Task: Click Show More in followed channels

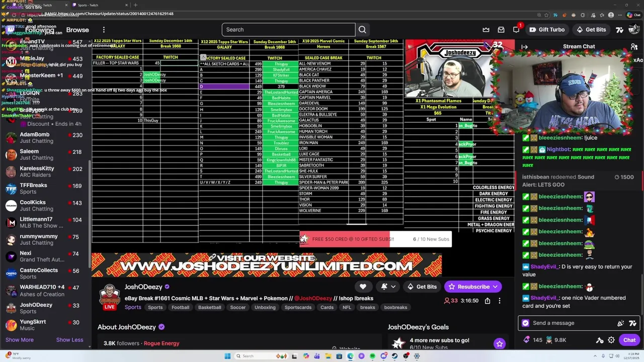Action: coord(20,340)
